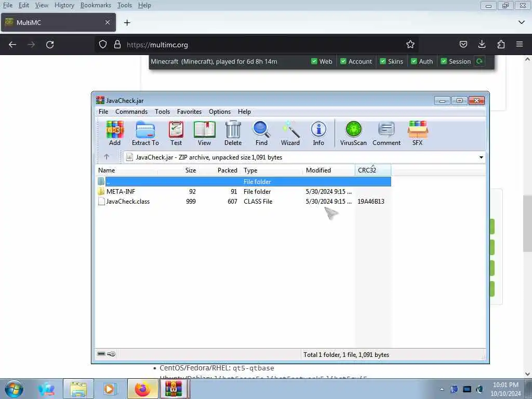Open Firefox extensions puzzle icon

[x=501, y=44]
